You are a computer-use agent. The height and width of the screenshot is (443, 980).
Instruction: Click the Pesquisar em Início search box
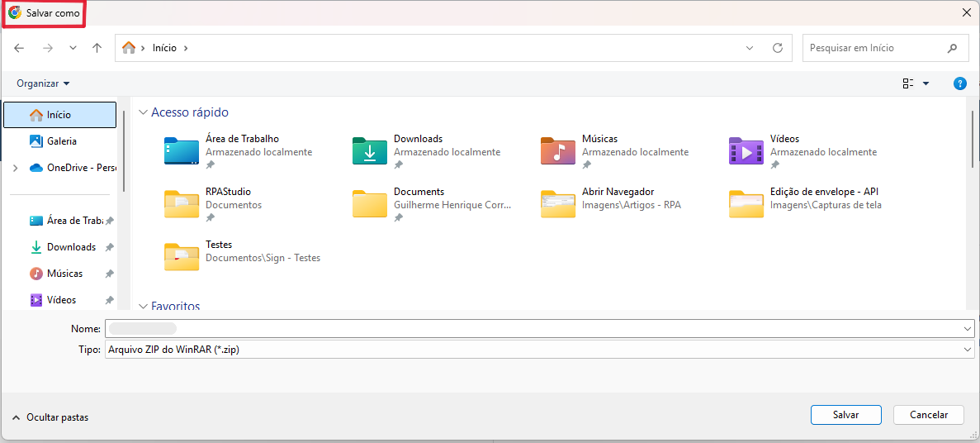click(x=875, y=48)
